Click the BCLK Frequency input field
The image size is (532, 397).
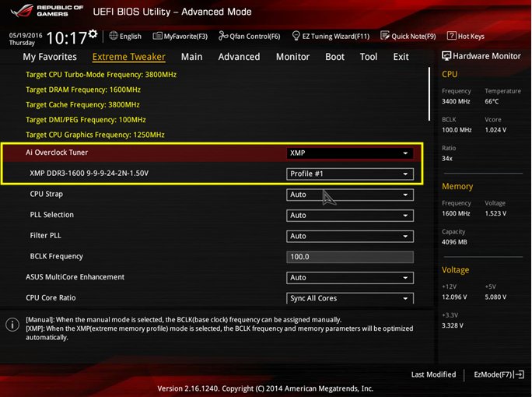[x=349, y=257]
